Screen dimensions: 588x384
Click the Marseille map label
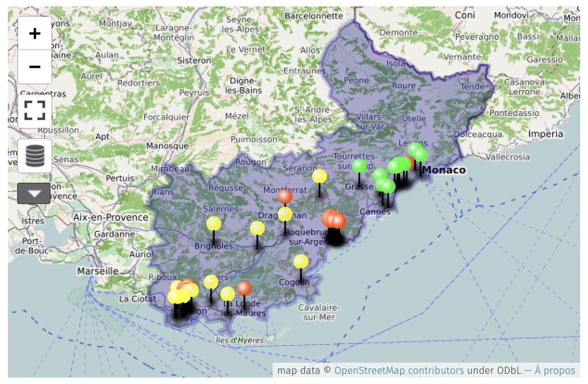98,271
